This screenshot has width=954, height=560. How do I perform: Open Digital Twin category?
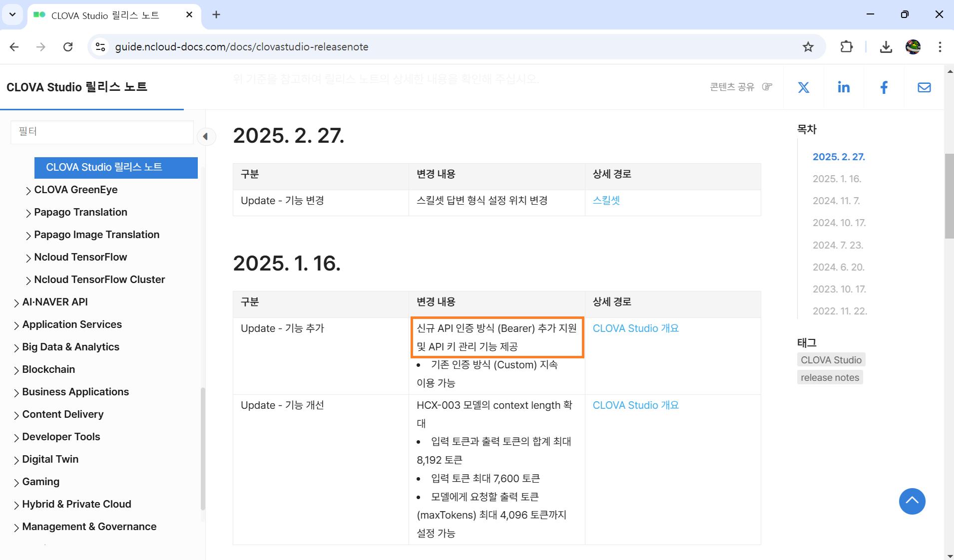50,459
